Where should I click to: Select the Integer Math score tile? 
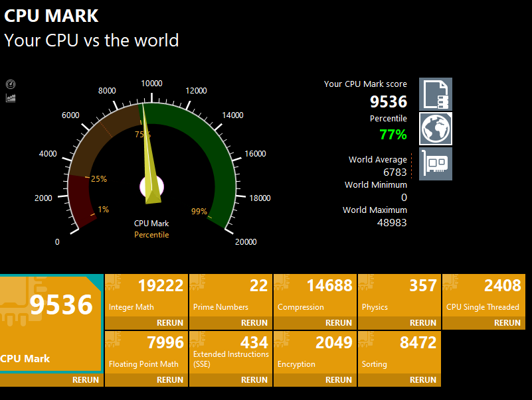pos(146,295)
